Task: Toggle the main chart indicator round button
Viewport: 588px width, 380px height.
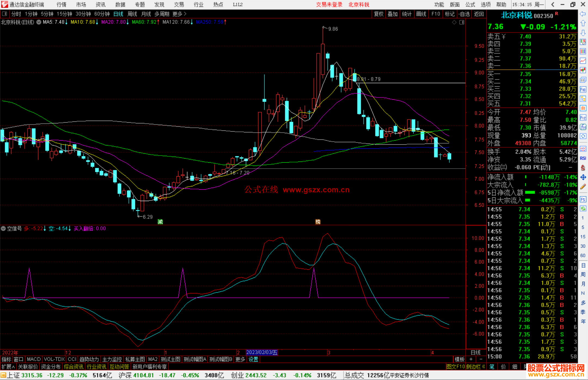Action: pyautogui.click(x=39, y=22)
